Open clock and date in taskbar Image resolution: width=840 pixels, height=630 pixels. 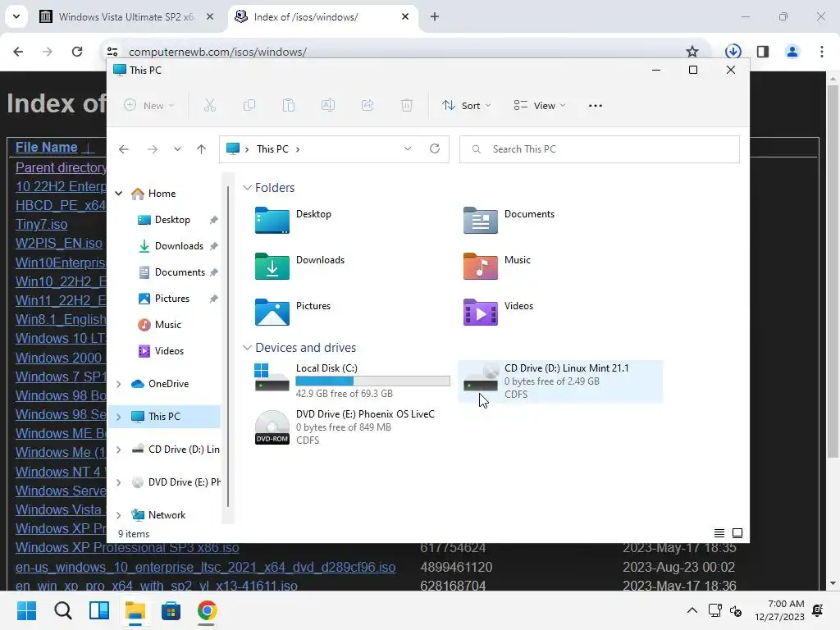[779, 610]
